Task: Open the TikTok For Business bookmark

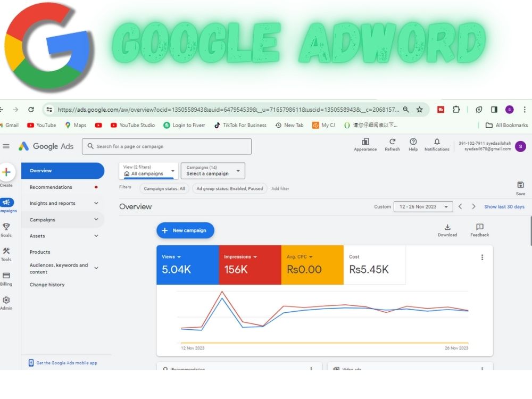Action: 240,125
